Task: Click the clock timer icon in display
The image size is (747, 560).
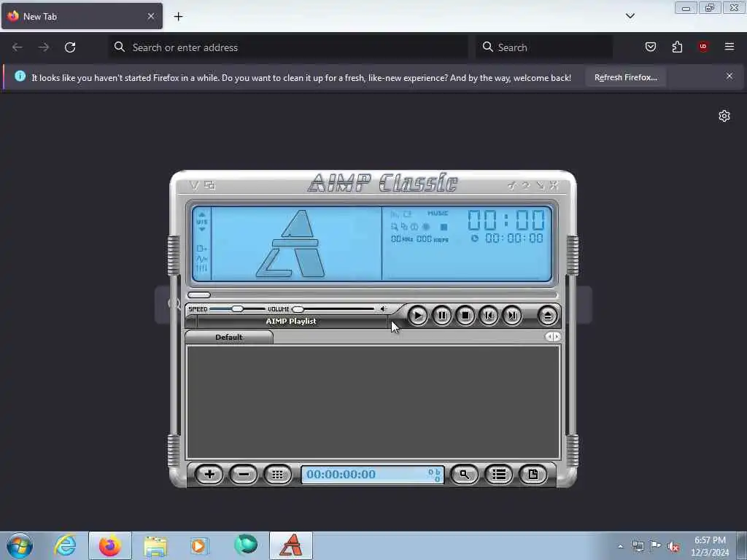Action: 474,238
